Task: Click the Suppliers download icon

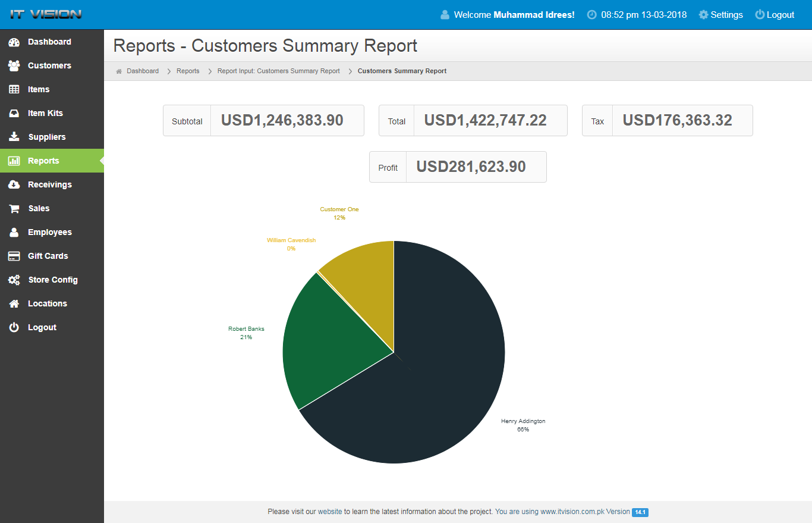Action: click(14, 137)
